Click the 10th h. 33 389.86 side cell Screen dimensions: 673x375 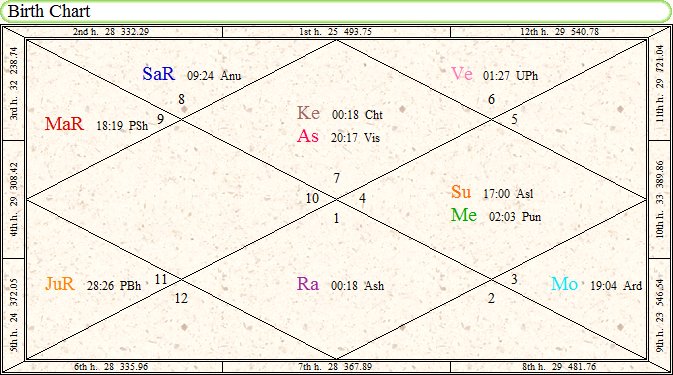[x=660, y=199]
